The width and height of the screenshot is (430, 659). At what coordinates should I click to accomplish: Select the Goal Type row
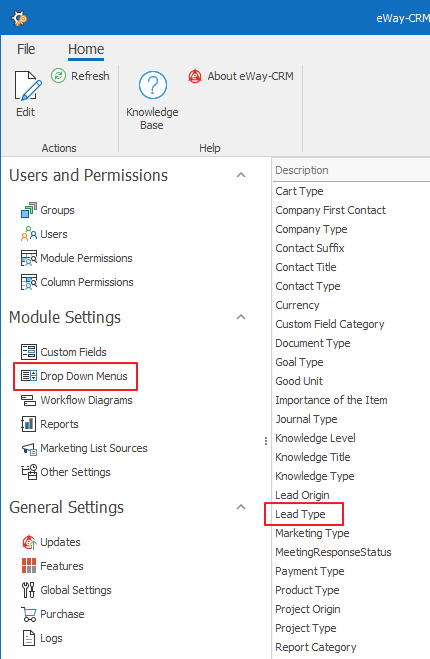351,362
